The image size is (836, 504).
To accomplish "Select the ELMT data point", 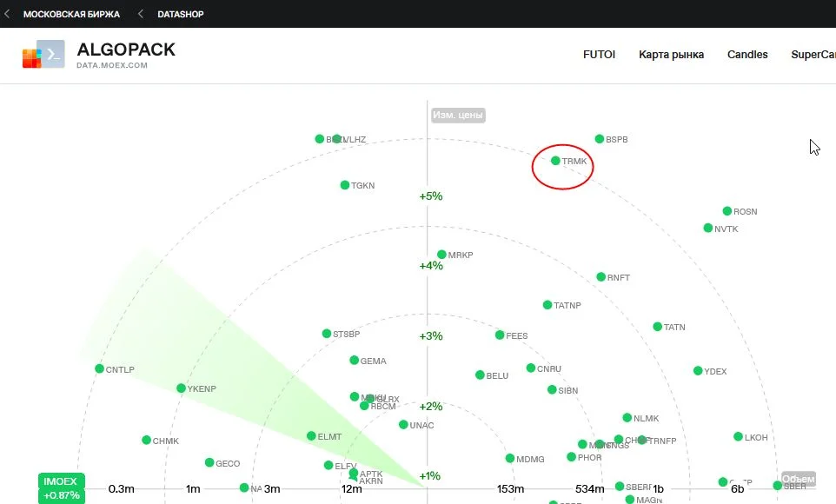I will pos(311,435).
